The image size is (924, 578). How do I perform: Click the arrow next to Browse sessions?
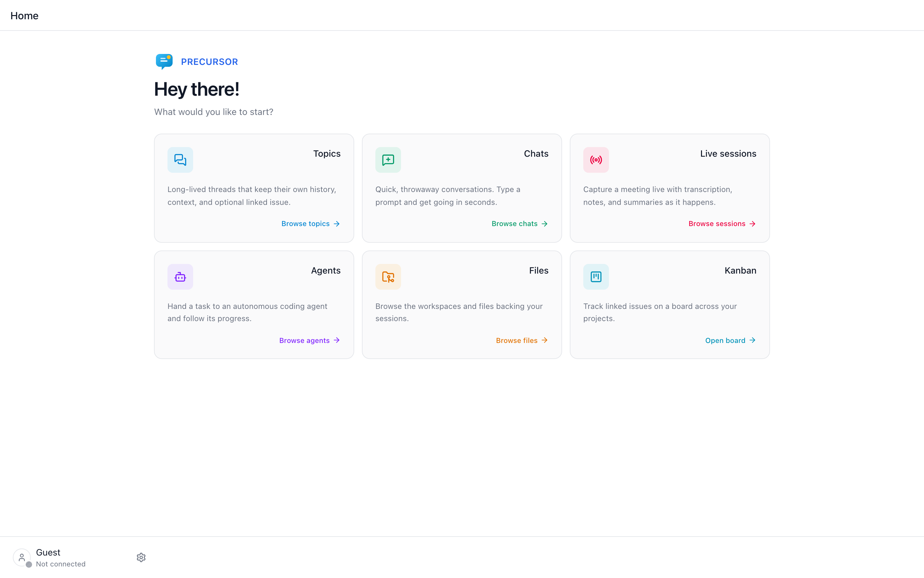(752, 223)
